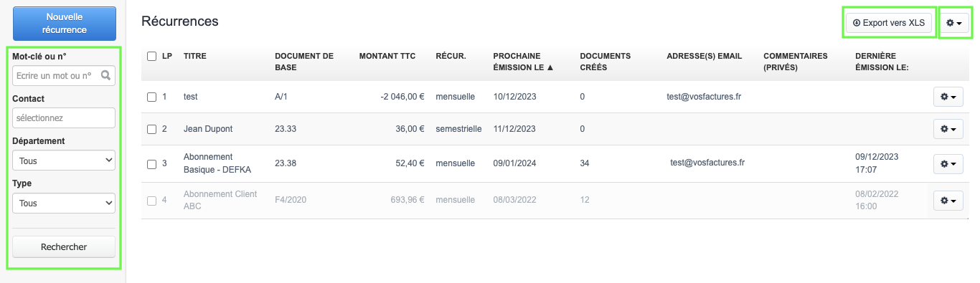Click base document 23.38
The height and width of the screenshot is (283, 980).
pyautogui.click(x=286, y=163)
